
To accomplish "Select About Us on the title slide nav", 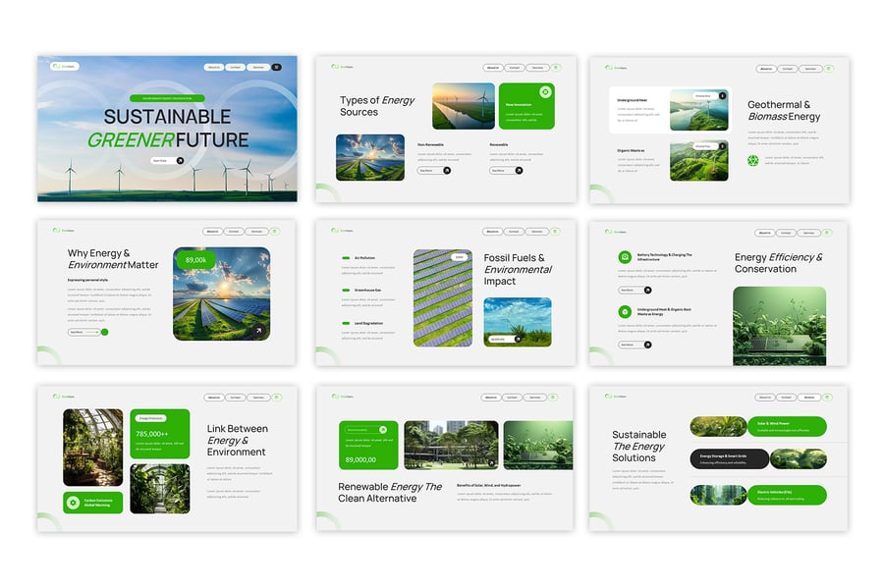I will [x=213, y=67].
